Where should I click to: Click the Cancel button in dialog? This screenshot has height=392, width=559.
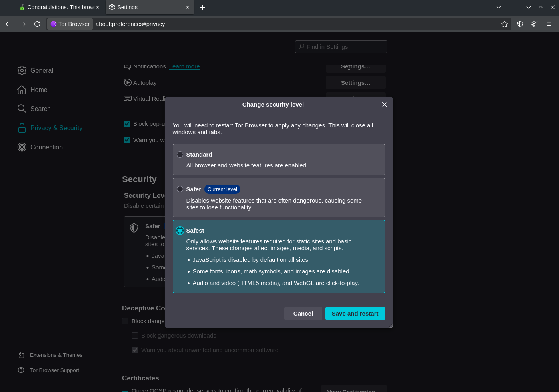(303, 314)
